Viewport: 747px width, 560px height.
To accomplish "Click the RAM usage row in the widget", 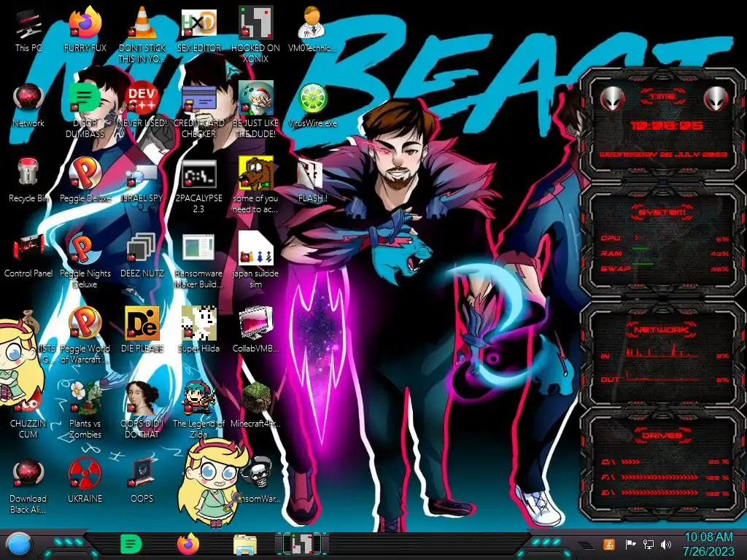I will [x=665, y=254].
